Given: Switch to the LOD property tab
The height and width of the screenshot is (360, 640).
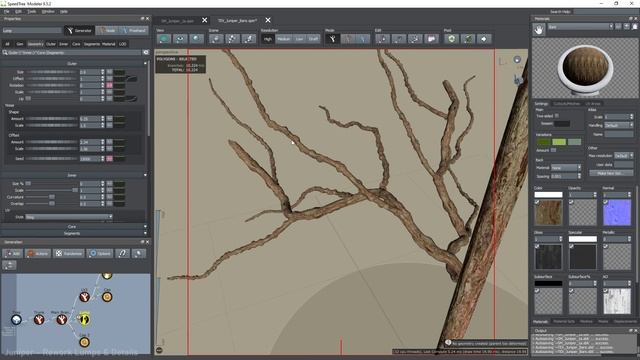Looking at the screenshot, I should point(122,44).
